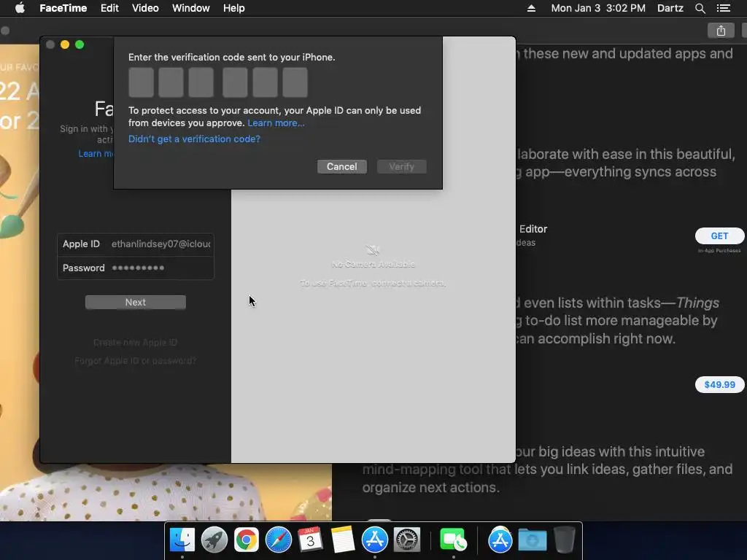Viewport: 747px width, 560px height.
Task: Open Notes from the Dock
Action: (x=343, y=540)
